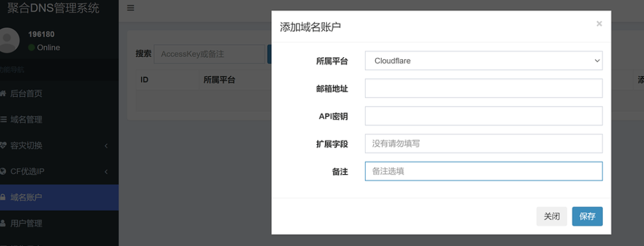Click the API密钥 input field
644x246 pixels.
point(483,116)
